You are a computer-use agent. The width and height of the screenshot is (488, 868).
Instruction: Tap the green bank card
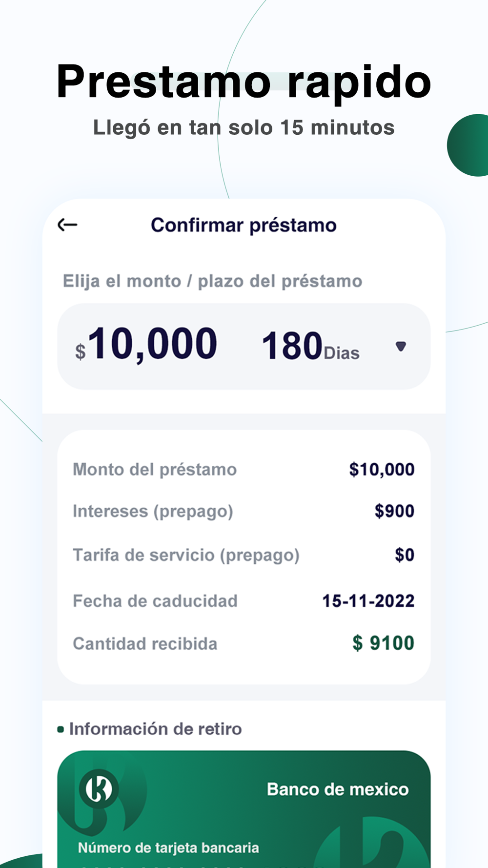click(x=244, y=809)
